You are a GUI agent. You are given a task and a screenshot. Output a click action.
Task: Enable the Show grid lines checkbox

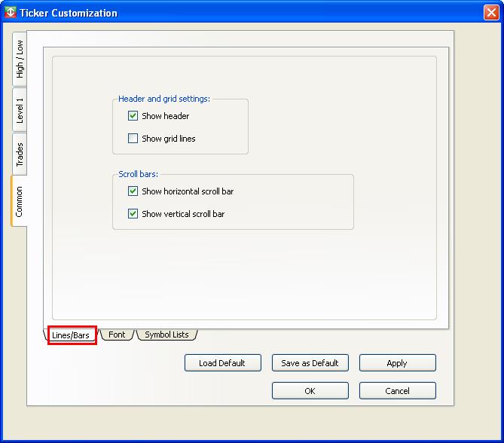[x=133, y=139]
